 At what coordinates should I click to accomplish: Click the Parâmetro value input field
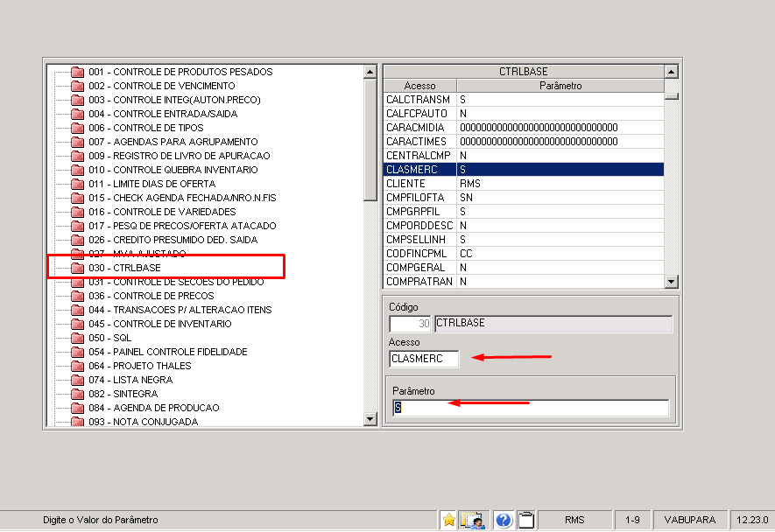click(531, 408)
